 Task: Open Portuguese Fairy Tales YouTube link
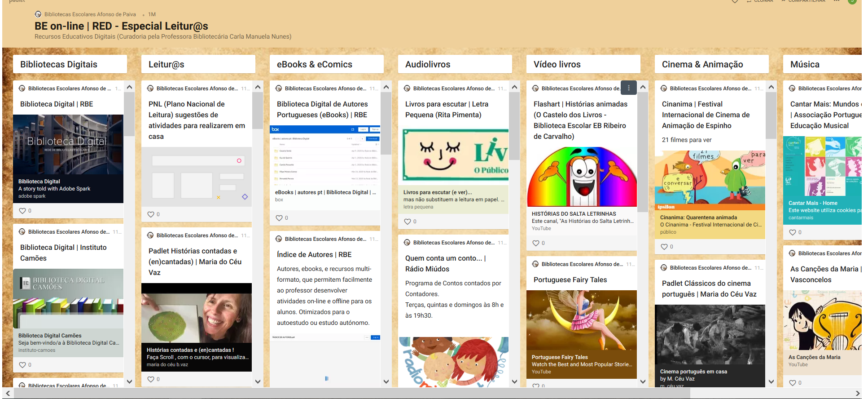coord(582,364)
